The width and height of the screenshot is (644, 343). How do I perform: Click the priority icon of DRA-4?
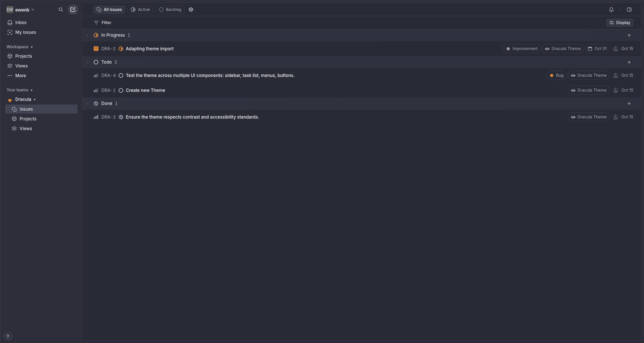96,75
